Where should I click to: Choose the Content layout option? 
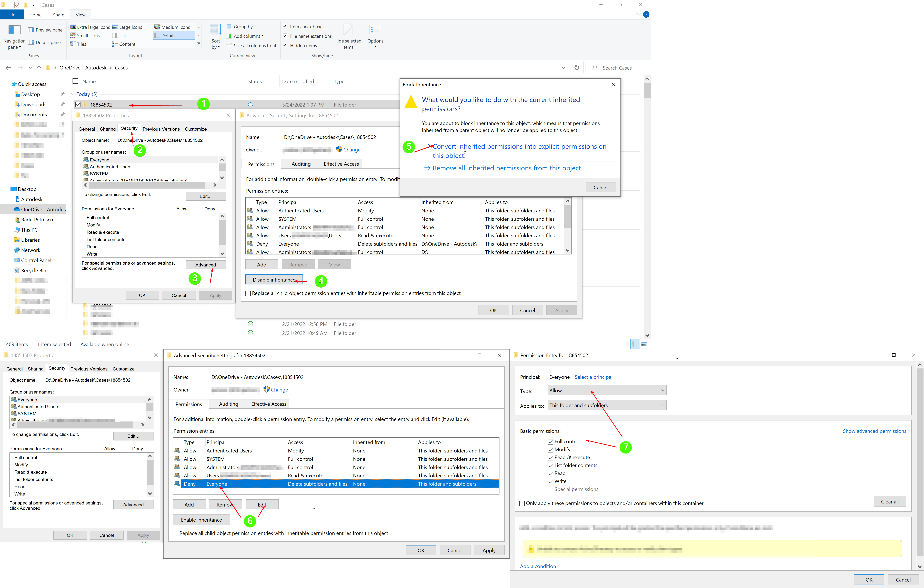click(124, 44)
